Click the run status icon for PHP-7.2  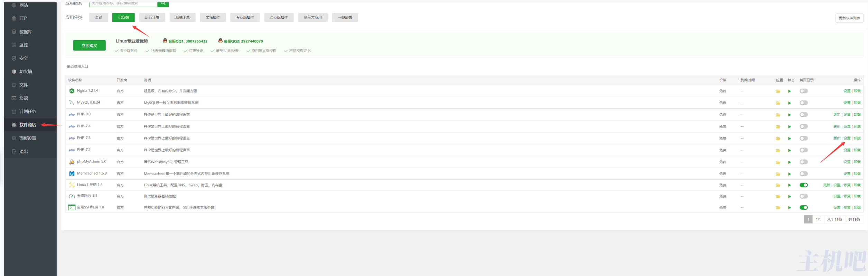pyautogui.click(x=790, y=150)
